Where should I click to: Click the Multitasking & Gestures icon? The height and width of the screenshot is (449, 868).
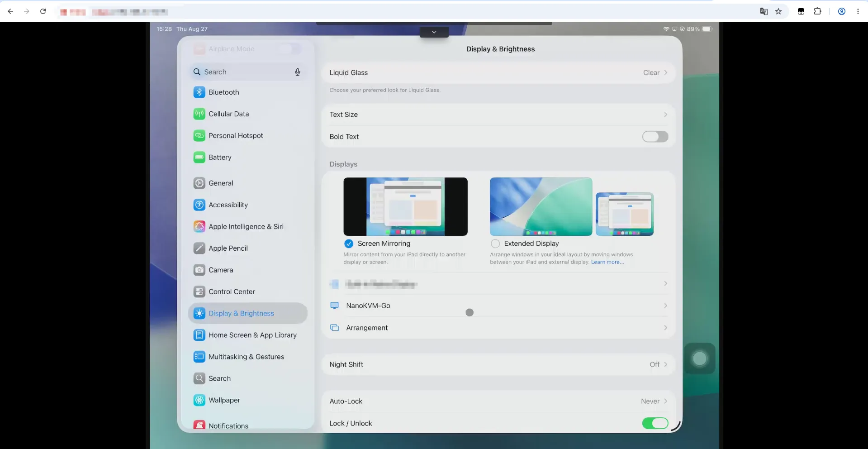coord(199,357)
